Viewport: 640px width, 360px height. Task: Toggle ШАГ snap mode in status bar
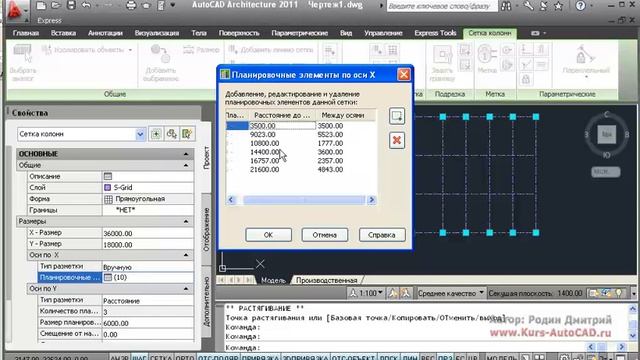click(139, 358)
